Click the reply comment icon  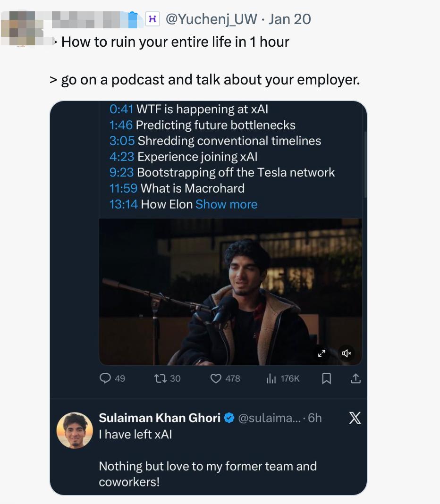pos(106,378)
